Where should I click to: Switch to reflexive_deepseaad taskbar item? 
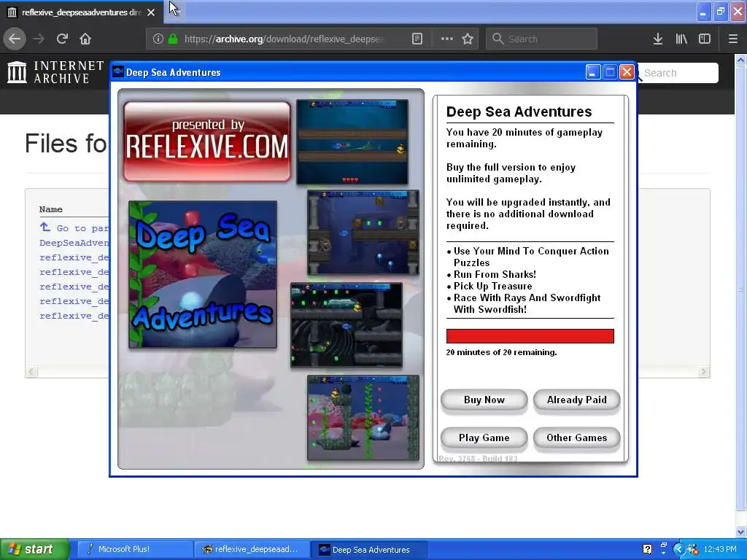pos(252,549)
